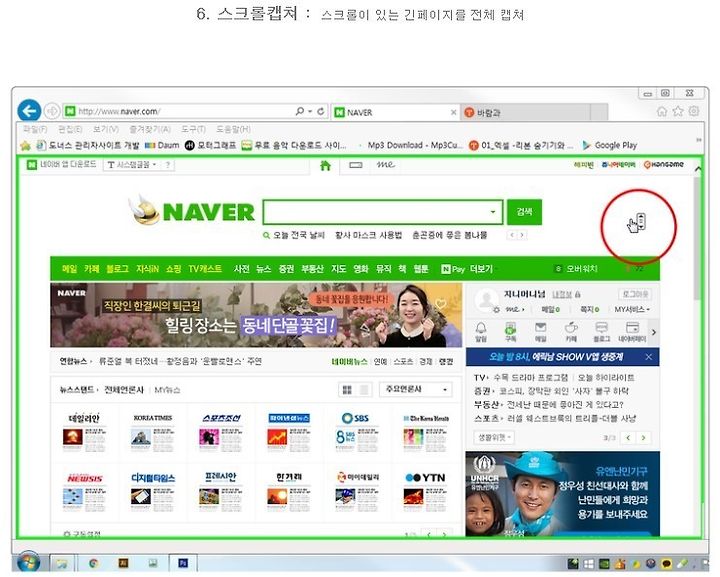The width and height of the screenshot is (720, 577).
Task: Open the 보기(V) menu
Action: point(106,129)
